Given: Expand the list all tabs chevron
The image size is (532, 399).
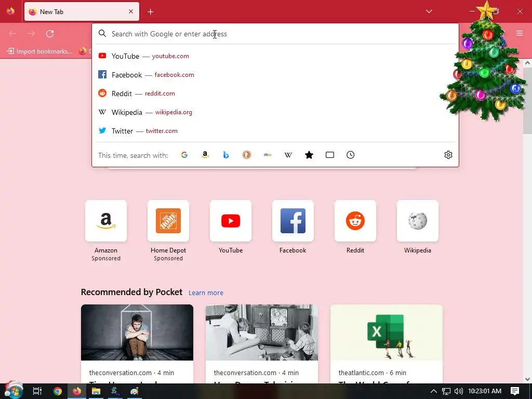Looking at the screenshot, I should [429, 11].
